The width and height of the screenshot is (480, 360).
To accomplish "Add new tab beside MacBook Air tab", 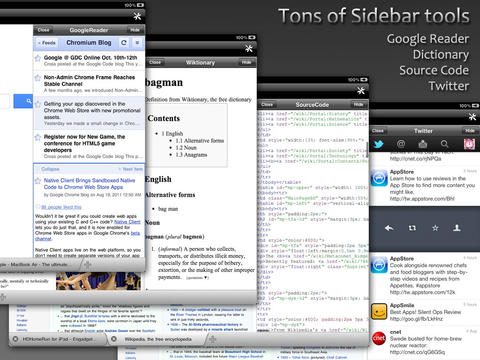I will (88, 265).
